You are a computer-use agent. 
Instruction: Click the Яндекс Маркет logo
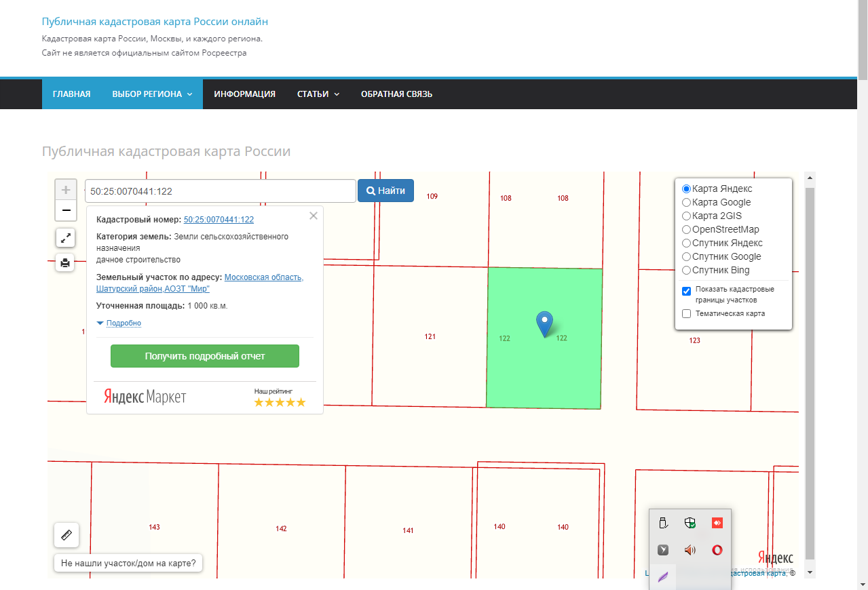[145, 397]
